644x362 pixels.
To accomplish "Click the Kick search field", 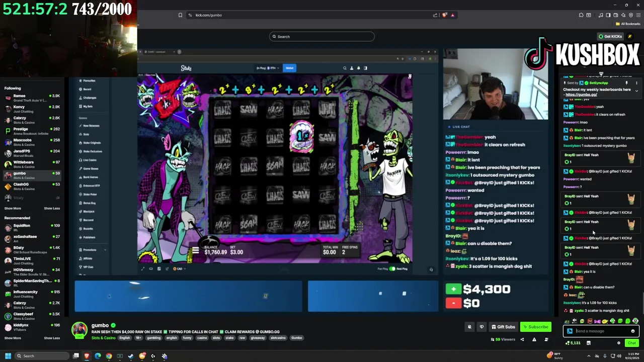I will point(322,36).
